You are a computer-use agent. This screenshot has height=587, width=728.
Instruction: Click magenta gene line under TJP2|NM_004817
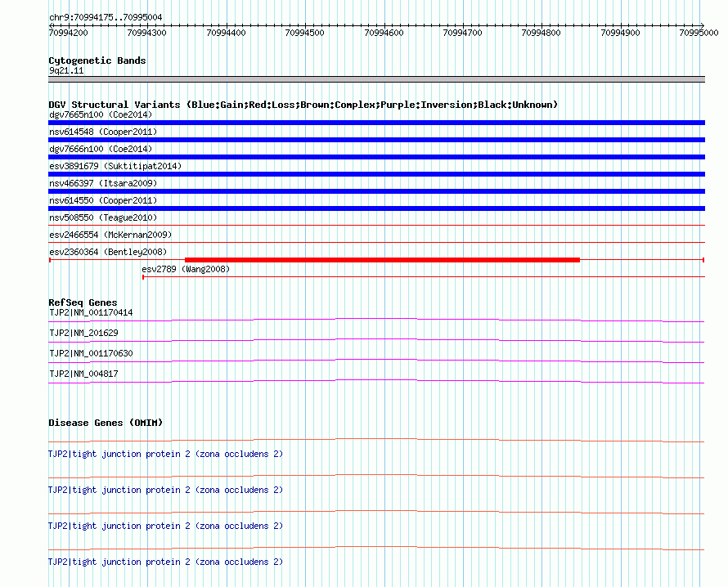[x=376, y=381]
